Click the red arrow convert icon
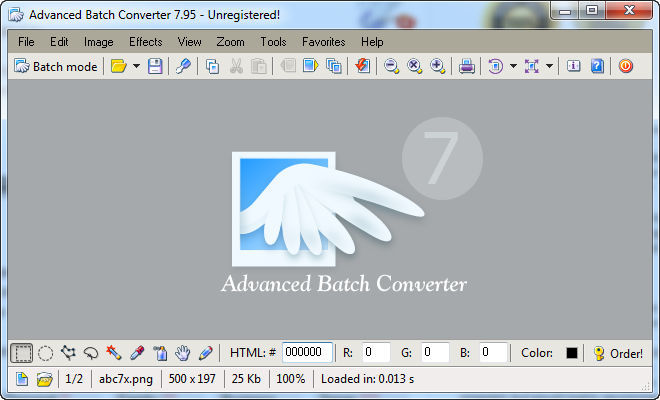 [362, 66]
